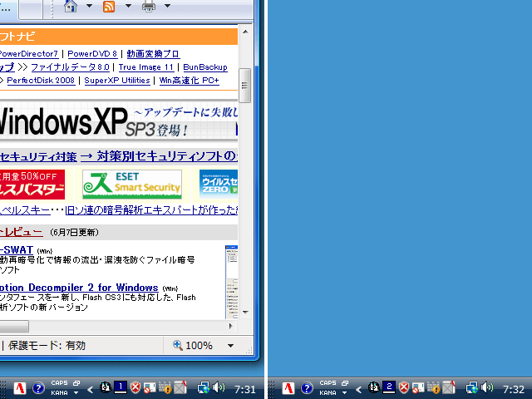
Task: Click the 保護モード: 有効 status text
Action: [x=47, y=346]
